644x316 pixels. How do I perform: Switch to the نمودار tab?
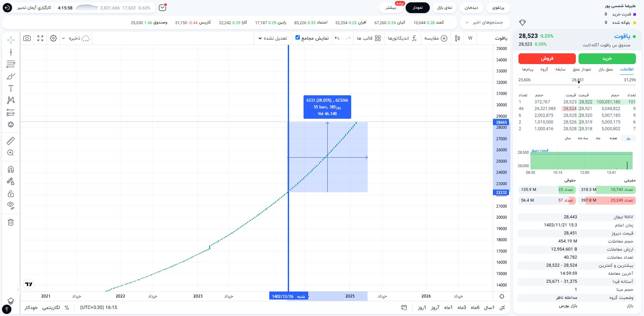[418, 7]
